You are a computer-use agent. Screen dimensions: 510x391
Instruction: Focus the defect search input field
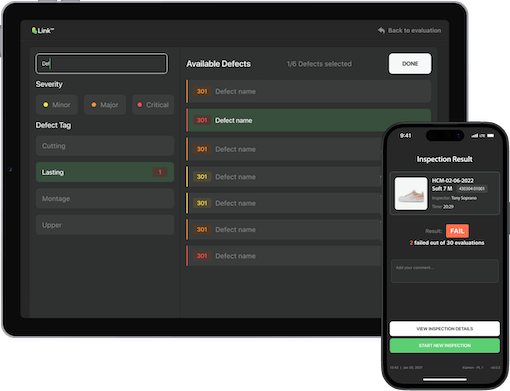coord(101,63)
